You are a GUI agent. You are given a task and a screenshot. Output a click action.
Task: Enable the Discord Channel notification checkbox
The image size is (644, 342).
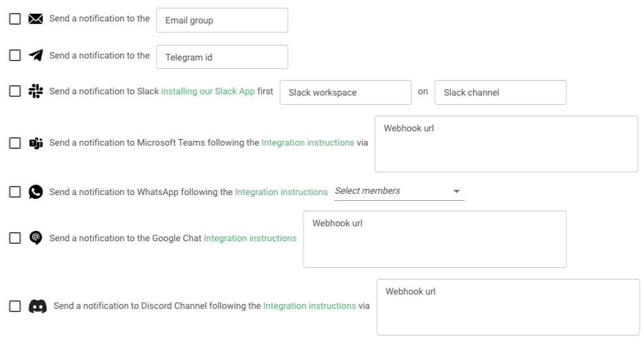[x=15, y=306]
